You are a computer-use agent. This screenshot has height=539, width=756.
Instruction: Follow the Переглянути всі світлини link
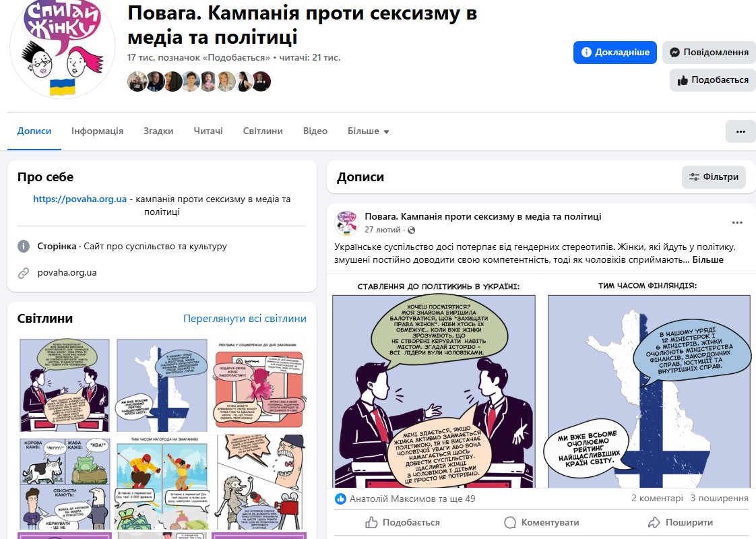click(245, 319)
